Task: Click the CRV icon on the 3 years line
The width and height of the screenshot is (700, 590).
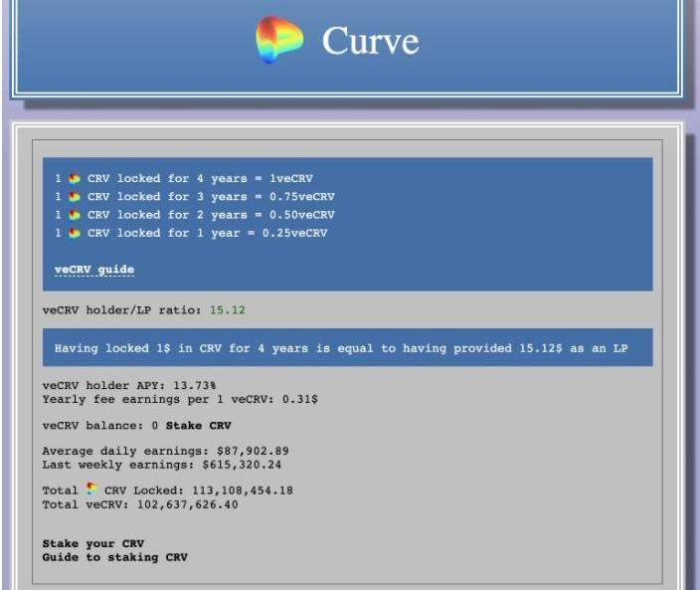Action: 75,197
